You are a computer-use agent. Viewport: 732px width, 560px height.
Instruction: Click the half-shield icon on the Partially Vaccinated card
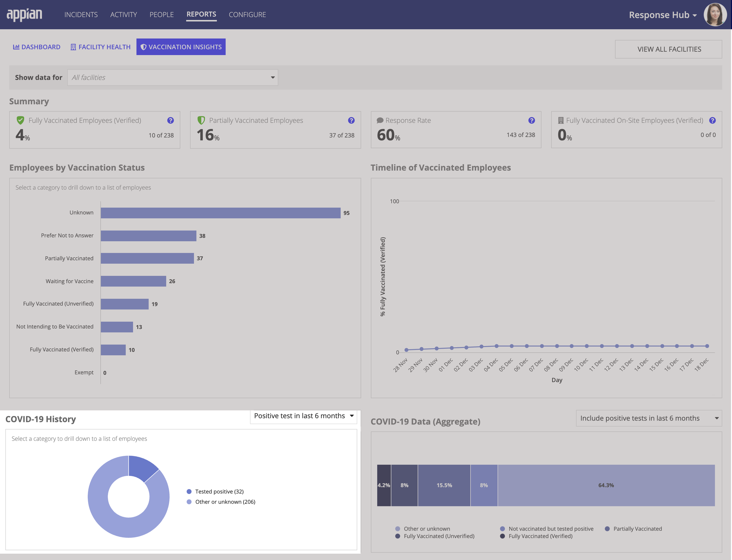[x=201, y=120]
